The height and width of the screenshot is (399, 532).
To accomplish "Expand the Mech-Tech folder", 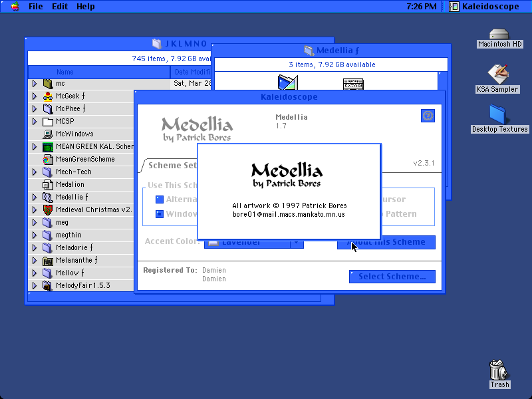I will click(x=35, y=172).
